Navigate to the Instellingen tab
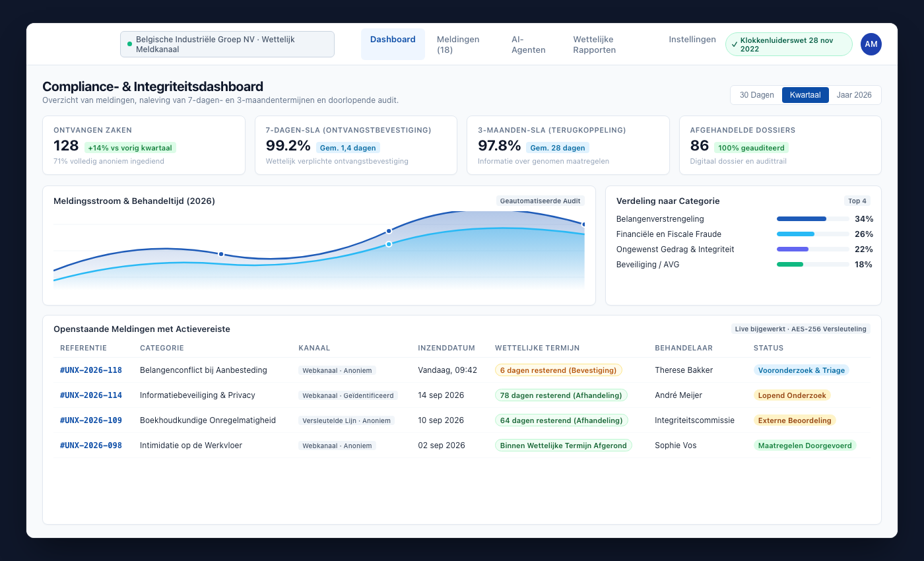The height and width of the screenshot is (561, 924). pos(692,40)
